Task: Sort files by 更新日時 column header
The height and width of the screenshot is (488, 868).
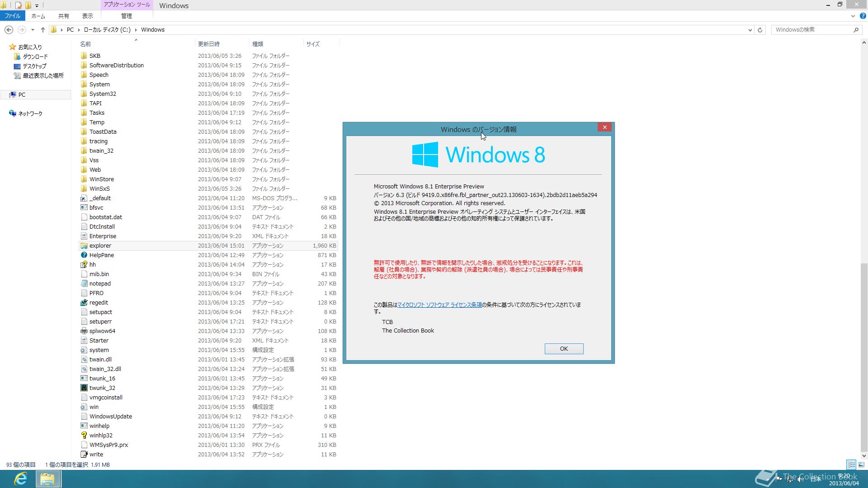Action: [222, 44]
